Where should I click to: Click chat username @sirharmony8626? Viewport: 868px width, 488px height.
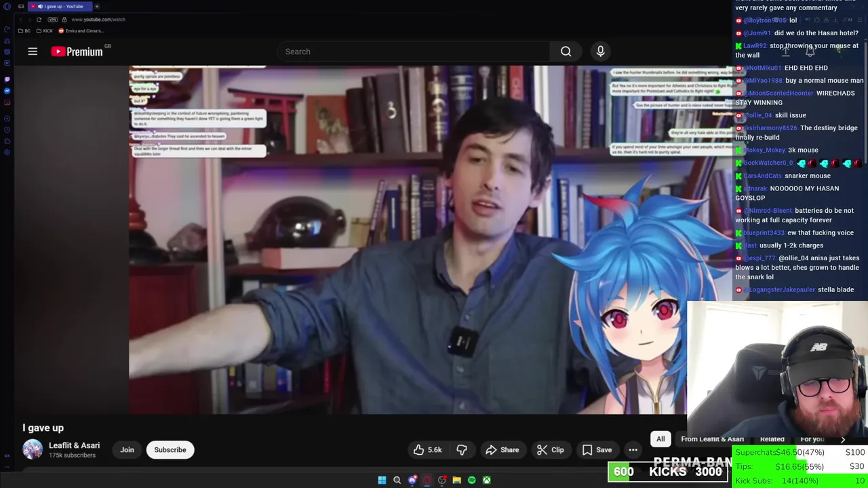[x=770, y=128]
